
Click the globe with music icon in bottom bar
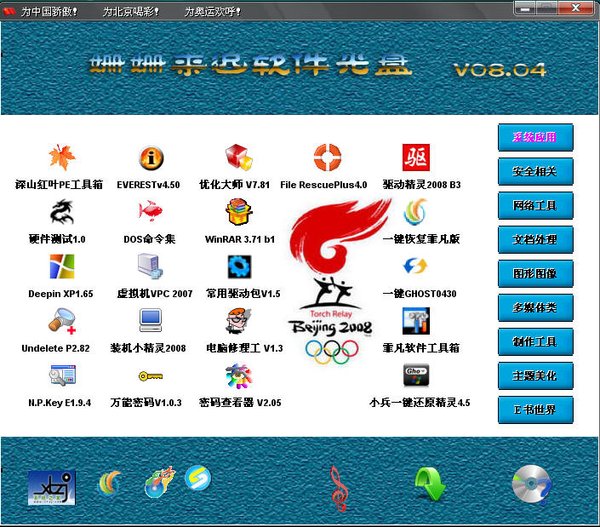tap(160, 482)
